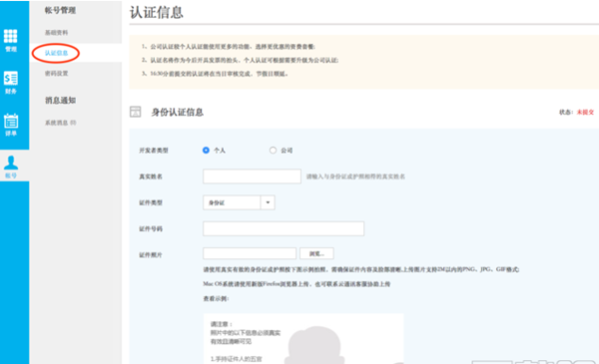Image resolution: width=599 pixels, height=364 pixels.
Task: Click the 查看示例 label
Action: coord(216,299)
